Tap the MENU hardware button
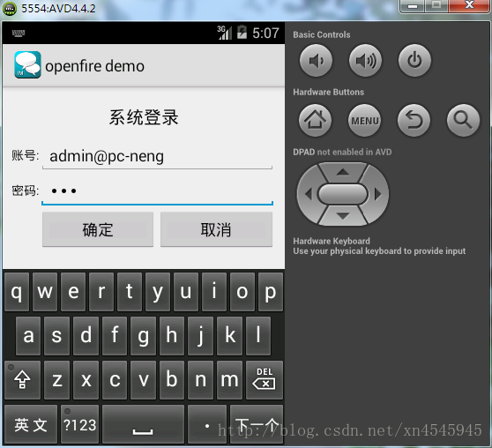Image resolution: width=492 pixels, height=448 pixels. [364, 120]
